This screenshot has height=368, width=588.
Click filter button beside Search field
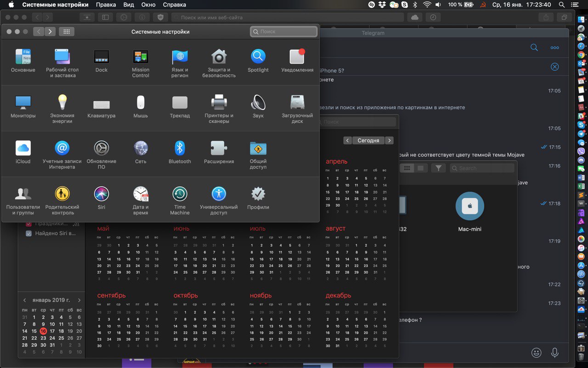(x=438, y=168)
